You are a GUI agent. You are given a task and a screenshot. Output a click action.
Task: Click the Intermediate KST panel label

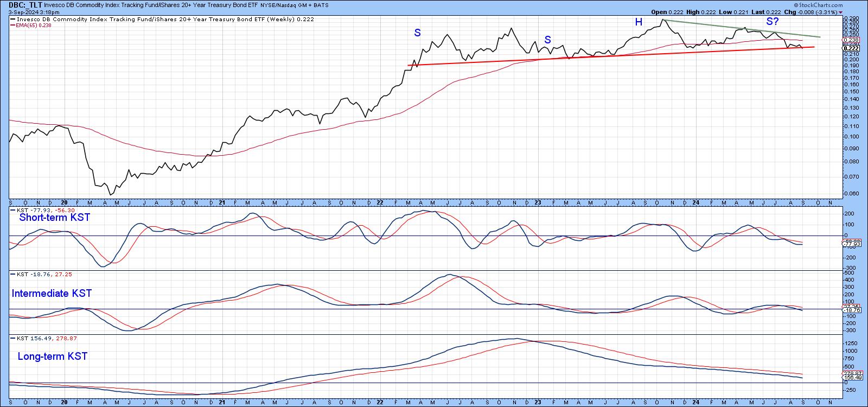pyautogui.click(x=52, y=294)
